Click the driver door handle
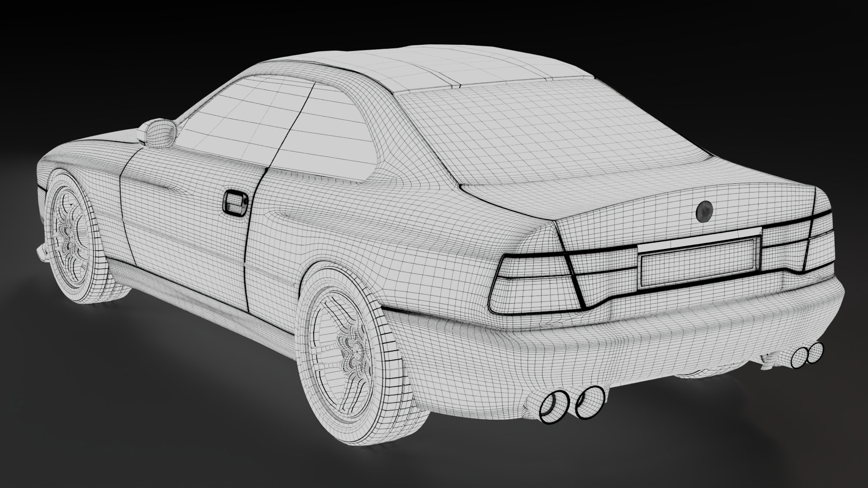The height and width of the screenshot is (488, 868). [x=236, y=203]
